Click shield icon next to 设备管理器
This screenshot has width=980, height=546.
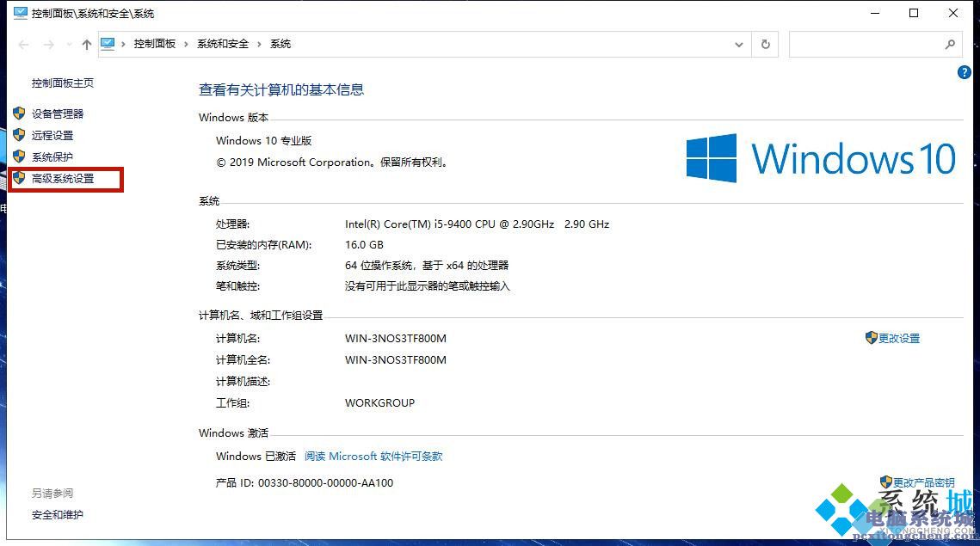click(19, 113)
